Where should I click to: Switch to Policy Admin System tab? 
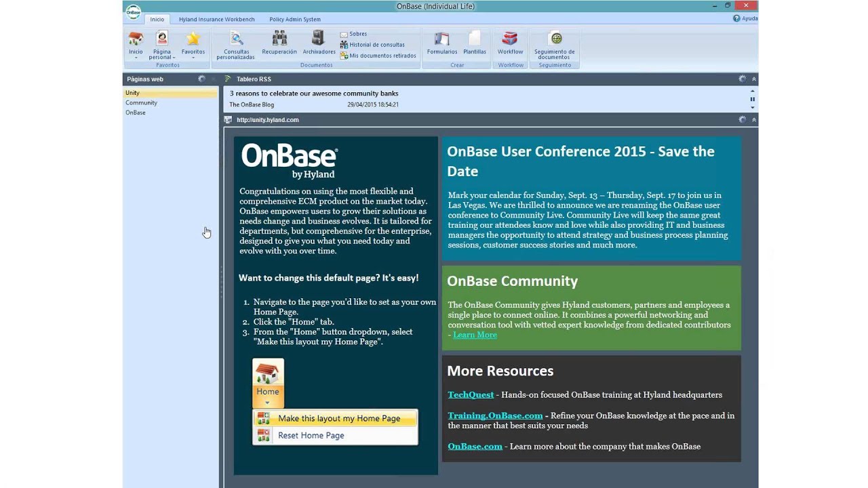click(x=295, y=19)
